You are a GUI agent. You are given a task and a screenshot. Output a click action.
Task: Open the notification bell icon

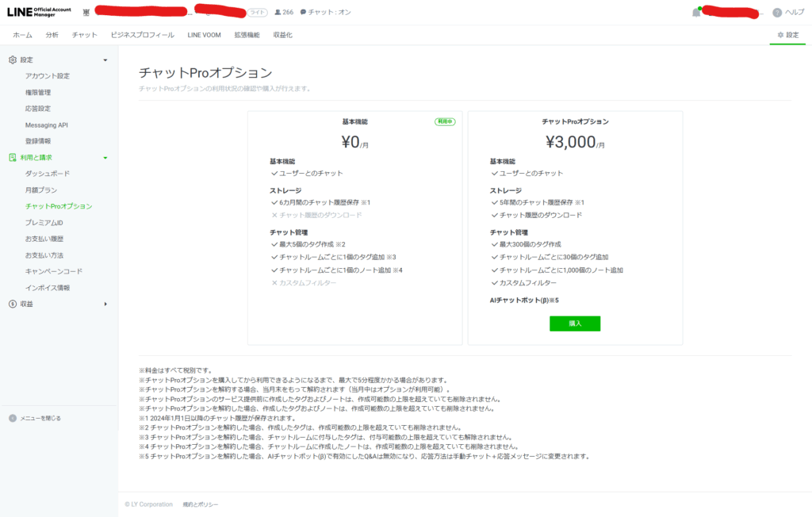[x=695, y=12]
